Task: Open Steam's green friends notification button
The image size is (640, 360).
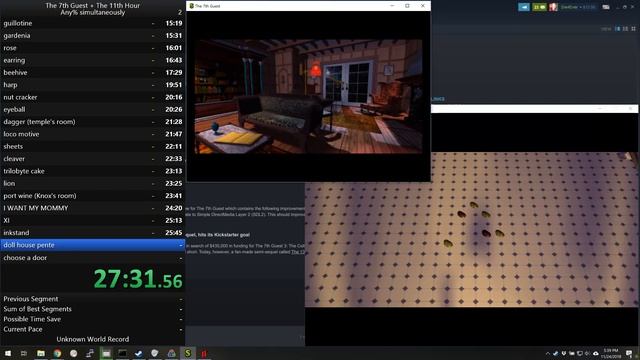Action: pos(539,7)
